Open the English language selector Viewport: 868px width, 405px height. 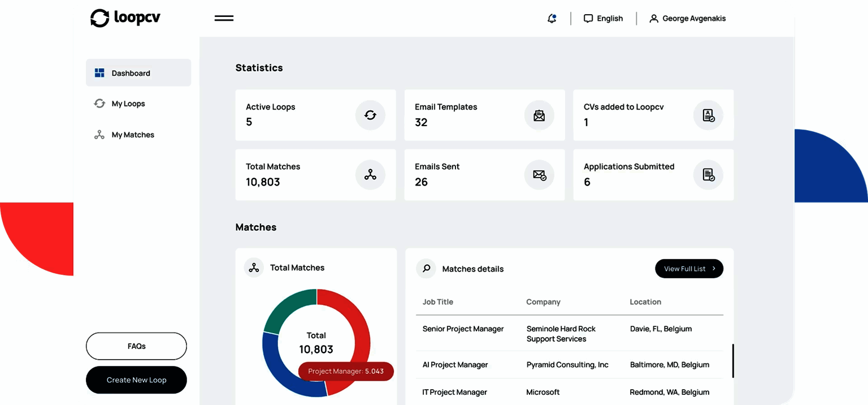click(x=603, y=19)
